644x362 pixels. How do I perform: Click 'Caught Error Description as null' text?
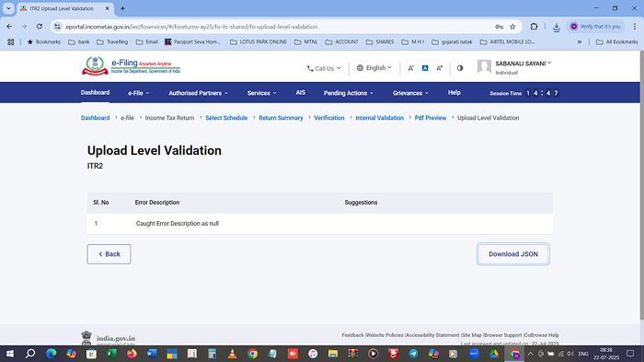point(177,223)
